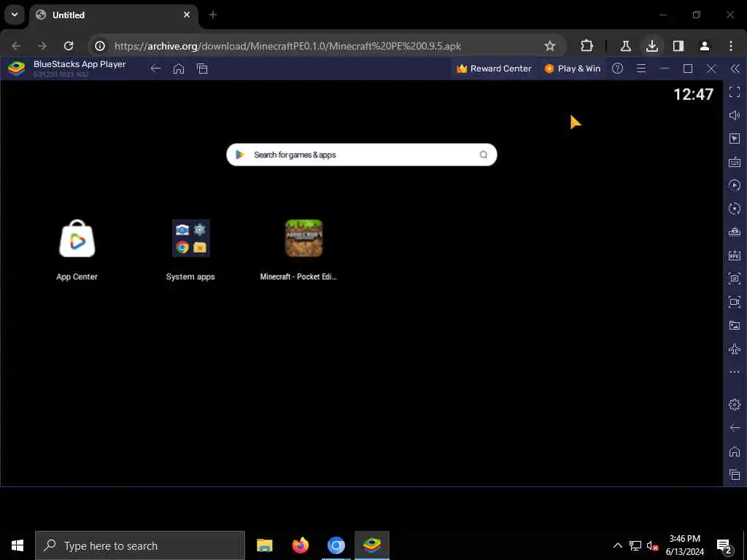This screenshot has height=560, width=747.
Task: Open the media folder sidebar icon
Action: point(735,326)
